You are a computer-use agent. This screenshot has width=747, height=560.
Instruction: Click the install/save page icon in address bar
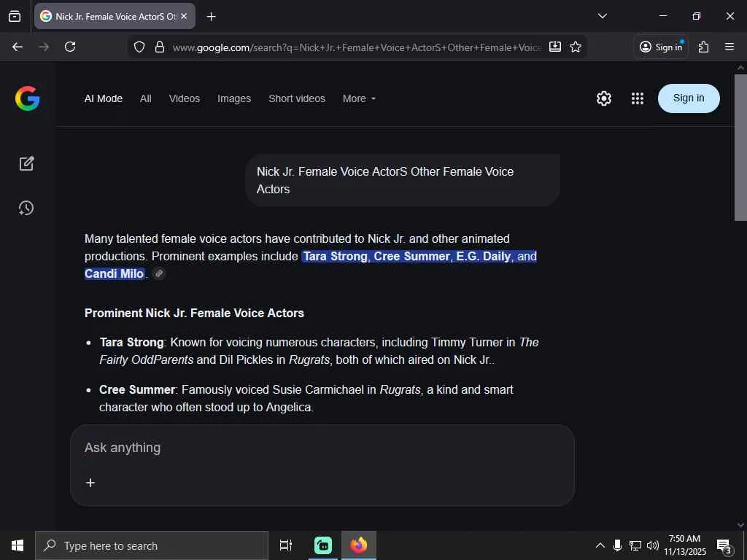555,47
